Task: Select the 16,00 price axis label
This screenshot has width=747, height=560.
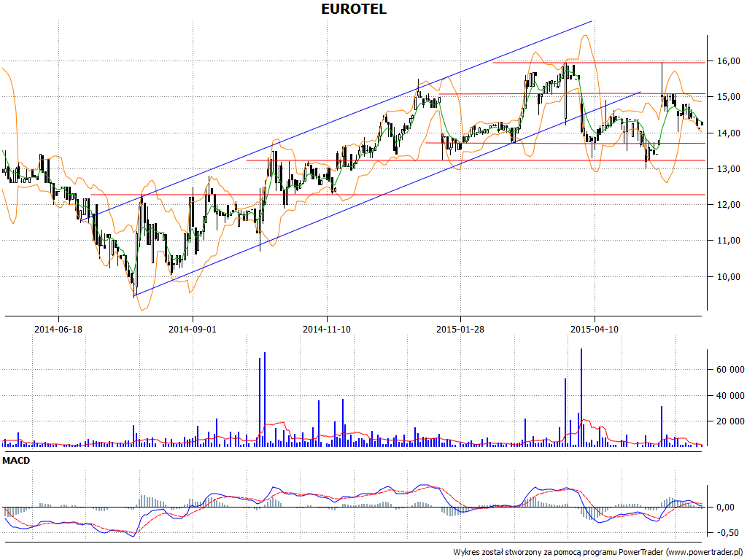Action: 729,61
